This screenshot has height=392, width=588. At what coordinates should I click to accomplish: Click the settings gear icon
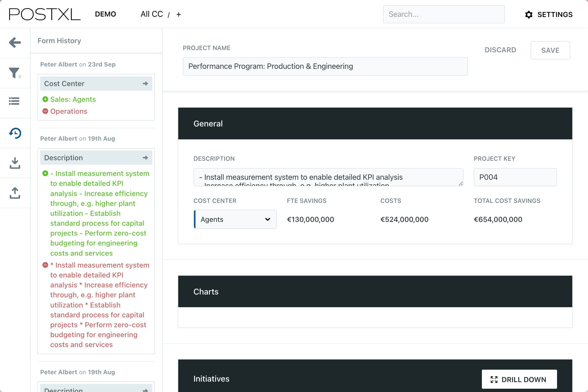click(529, 14)
